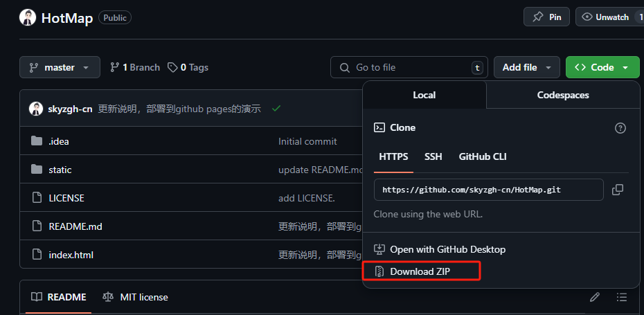Image resolution: width=644 pixels, height=315 pixels.
Task: Open the LICENSE file
Action: (66, 198)
